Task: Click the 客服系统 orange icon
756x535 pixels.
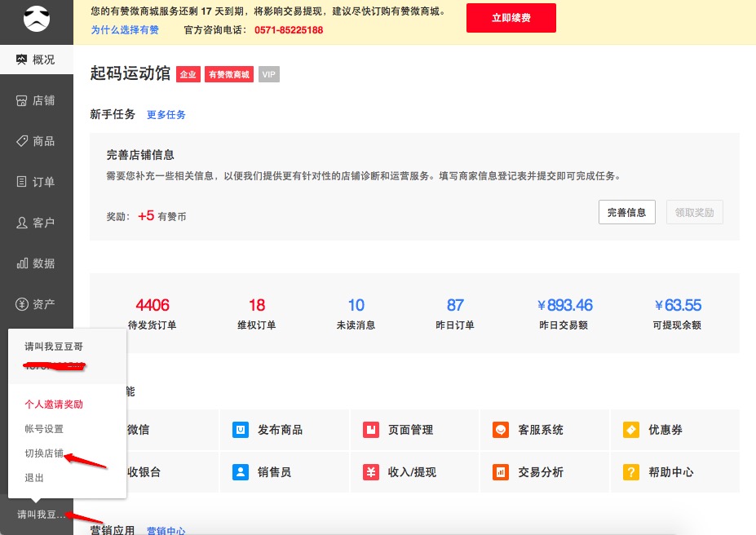Action: pyautogui.click(x=501, y=430)
